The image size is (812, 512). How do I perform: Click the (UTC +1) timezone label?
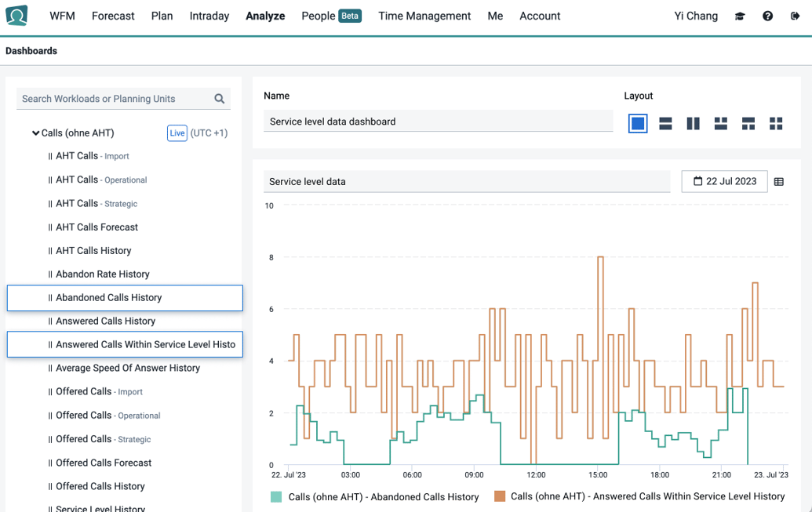coord(209,133)
